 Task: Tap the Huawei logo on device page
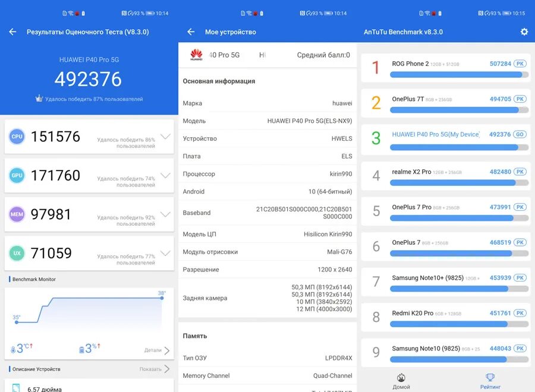tap(196, 55)
